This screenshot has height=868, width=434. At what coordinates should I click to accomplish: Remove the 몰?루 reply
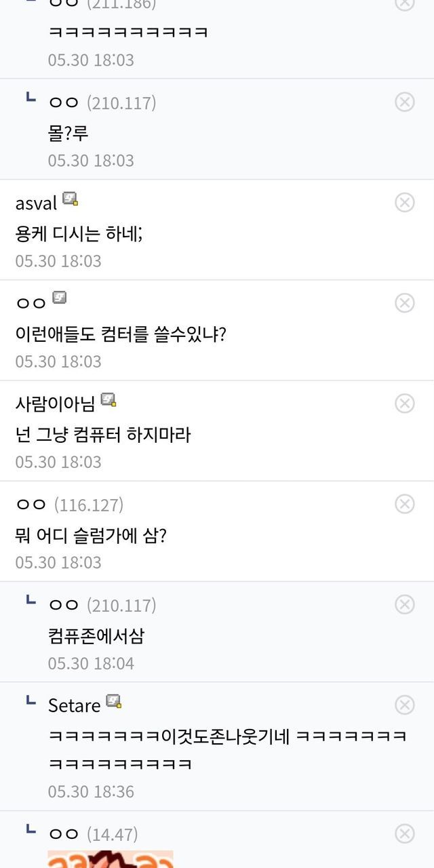pos(405,102)
